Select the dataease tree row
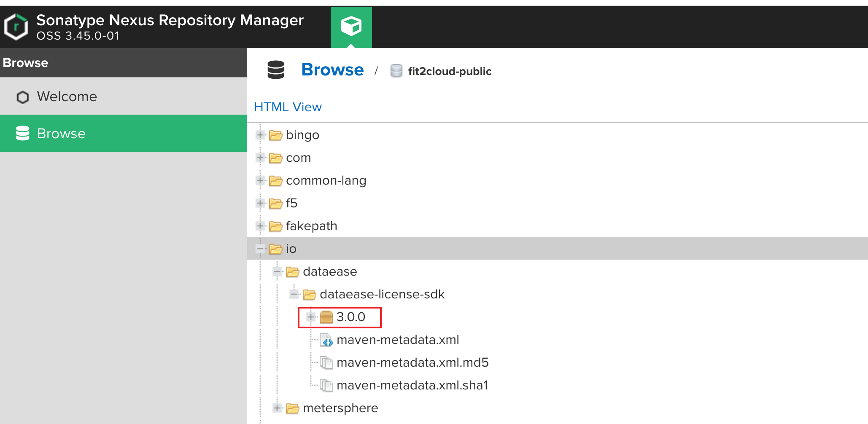Viewport: 868px width, 424px height. point(558,271)
